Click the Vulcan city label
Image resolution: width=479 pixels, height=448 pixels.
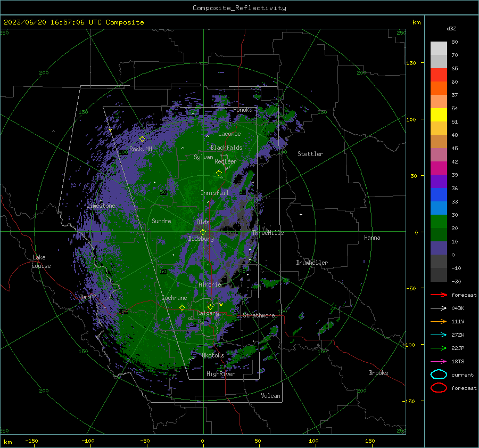tap(271, 396)
